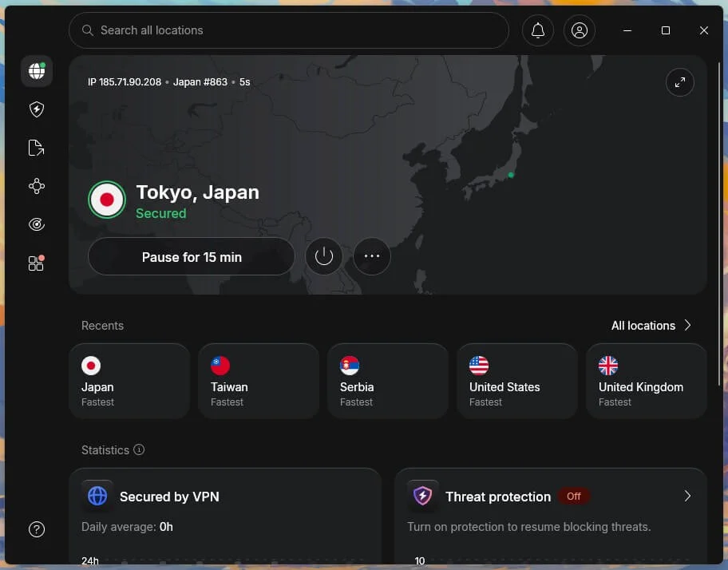This screenshot has height=570, width=728.
Task: Pause for 15 min
Action: point(192,257)
